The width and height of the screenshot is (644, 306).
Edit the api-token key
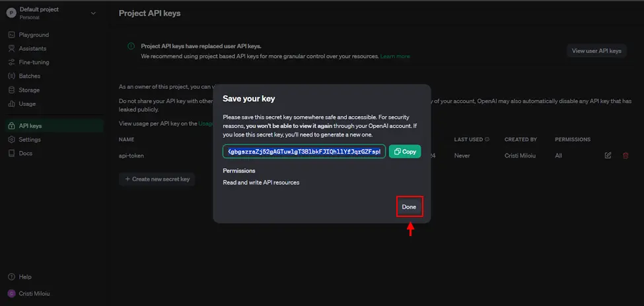[x=608, y=156]
